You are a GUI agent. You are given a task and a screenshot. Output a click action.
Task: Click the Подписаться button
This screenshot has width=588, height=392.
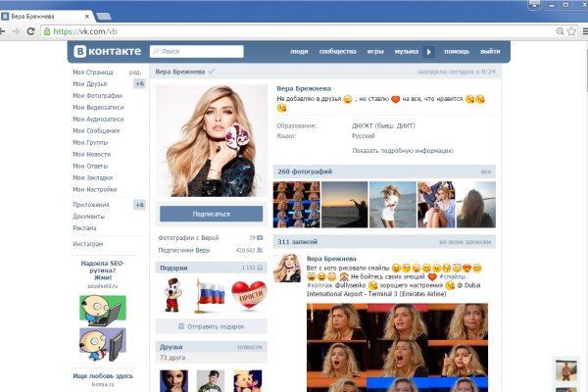[x=211, y=214]
